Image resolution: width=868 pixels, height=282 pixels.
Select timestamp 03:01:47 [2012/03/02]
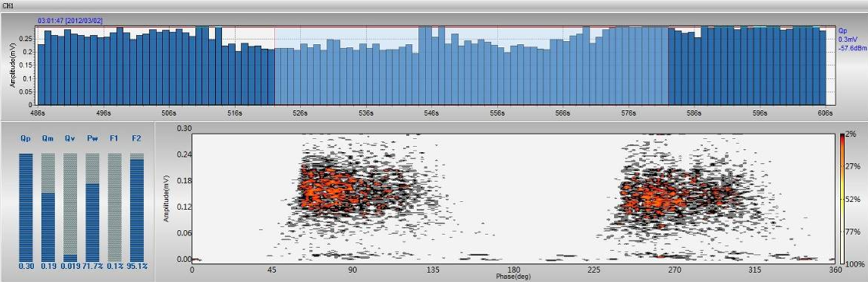(70, 20)
